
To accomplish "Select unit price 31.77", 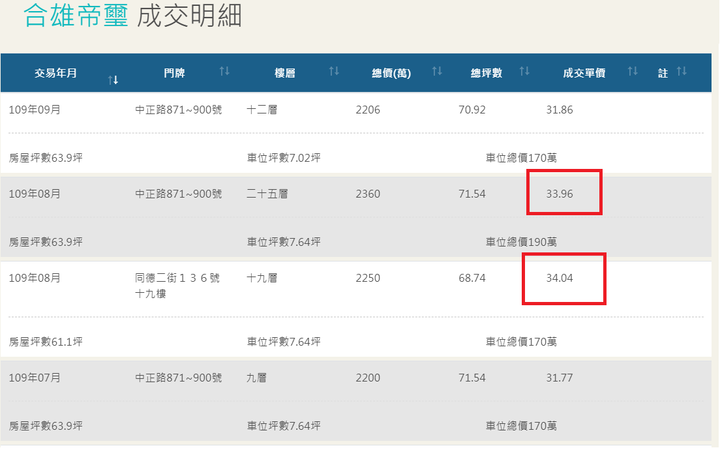I will click(559, 378).
